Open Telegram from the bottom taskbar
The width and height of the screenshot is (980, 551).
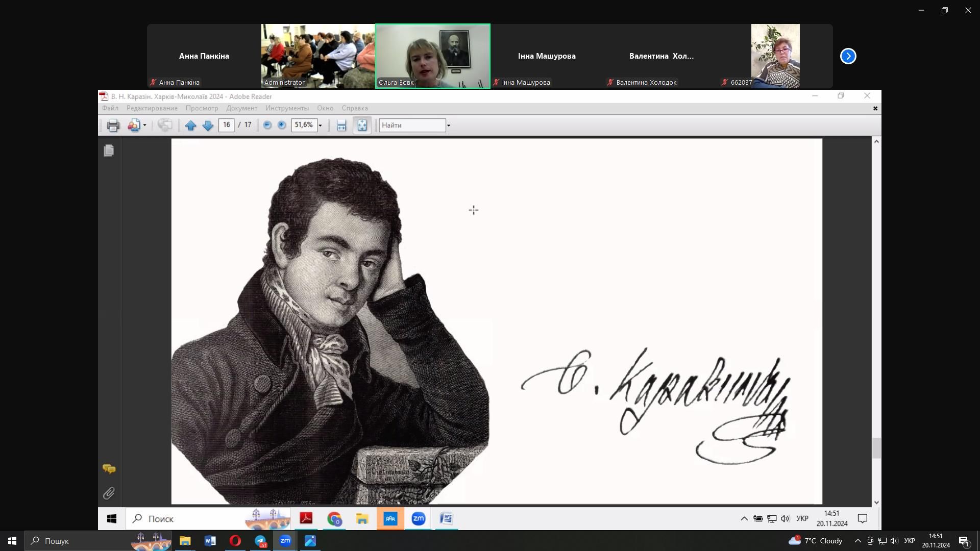[x=260, y=541]
